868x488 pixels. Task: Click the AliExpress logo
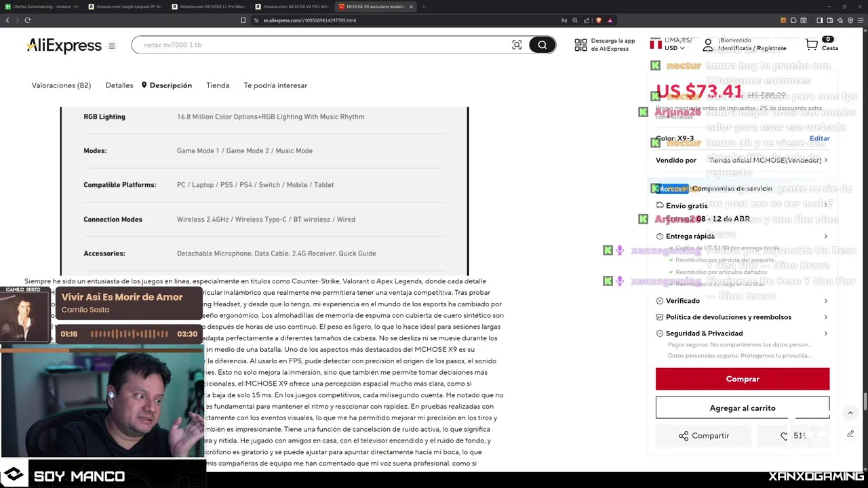click(64, 45)
